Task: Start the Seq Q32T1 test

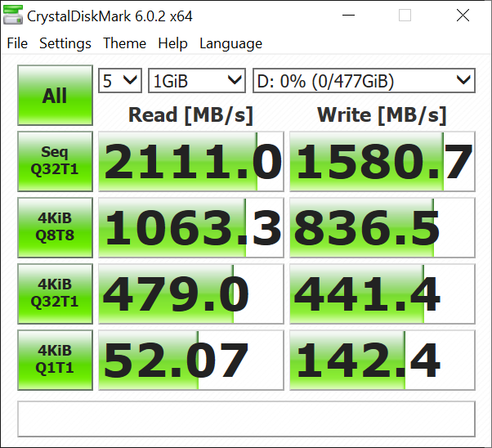Action: tap(56, 161)
